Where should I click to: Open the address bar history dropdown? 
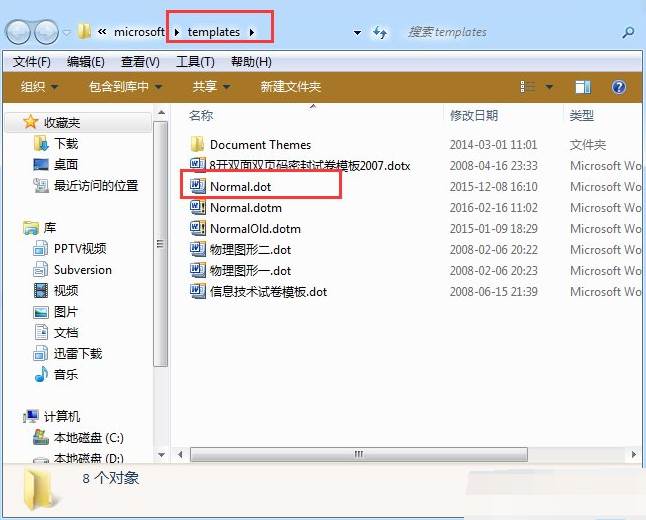point(357,32)
